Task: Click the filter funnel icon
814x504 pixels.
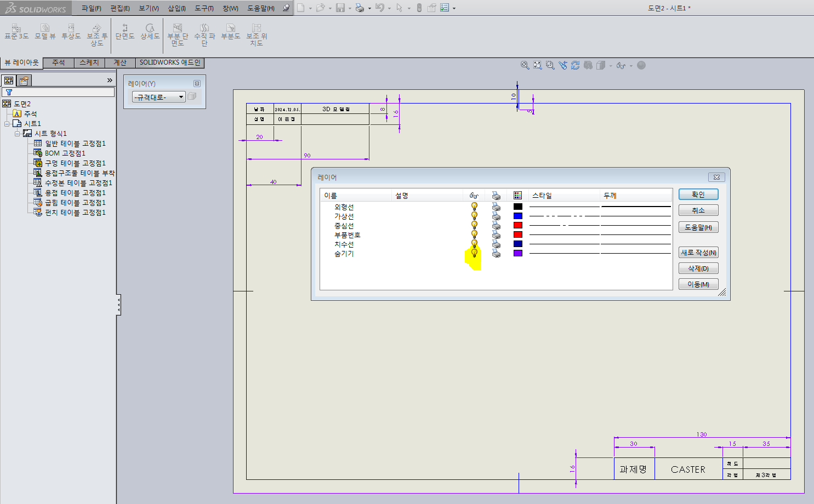Action: click(9, 92)
